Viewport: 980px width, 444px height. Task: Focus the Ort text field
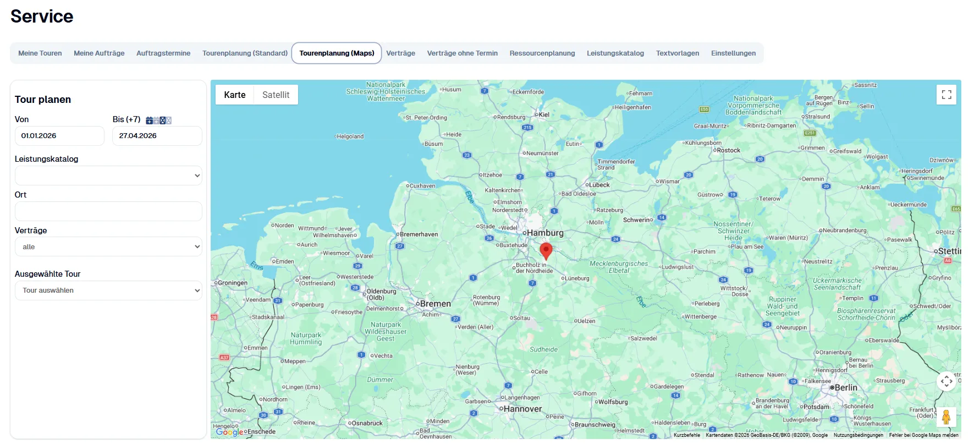108,211
